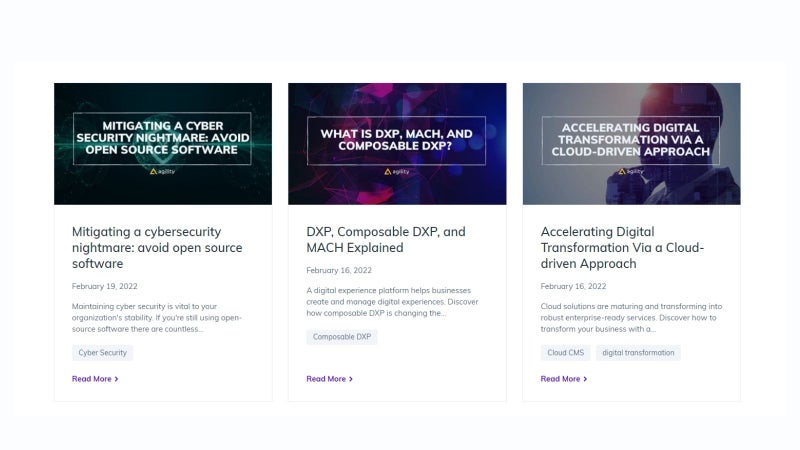This screenshot has height=450, width=800.
Task: Click Read More on the DXP article
Action: 330,379
